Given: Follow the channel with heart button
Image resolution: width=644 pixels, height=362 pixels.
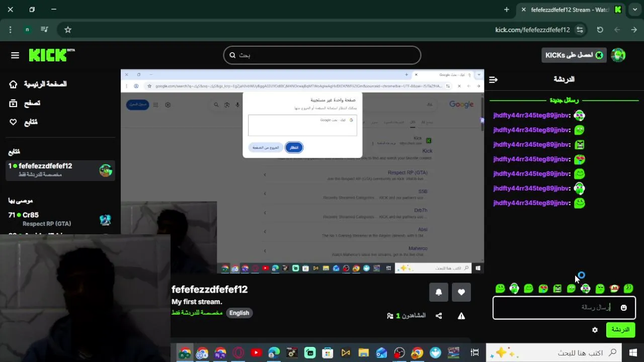Looking at the screenshot, I should tap(461, 292).
